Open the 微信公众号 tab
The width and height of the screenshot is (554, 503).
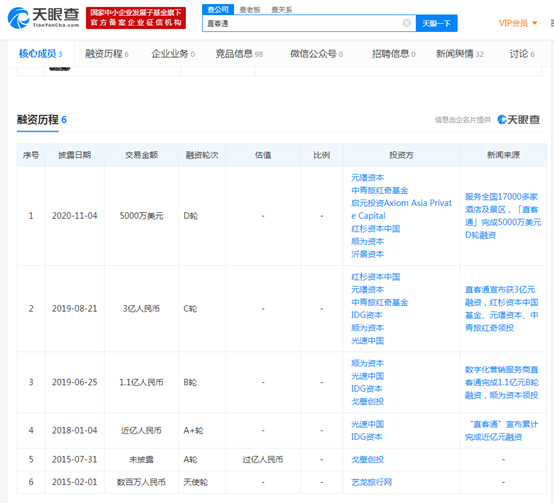[316, 54]
